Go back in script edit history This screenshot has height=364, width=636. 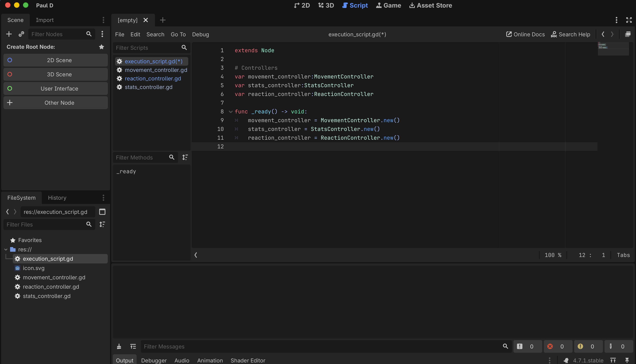(603, 34)
